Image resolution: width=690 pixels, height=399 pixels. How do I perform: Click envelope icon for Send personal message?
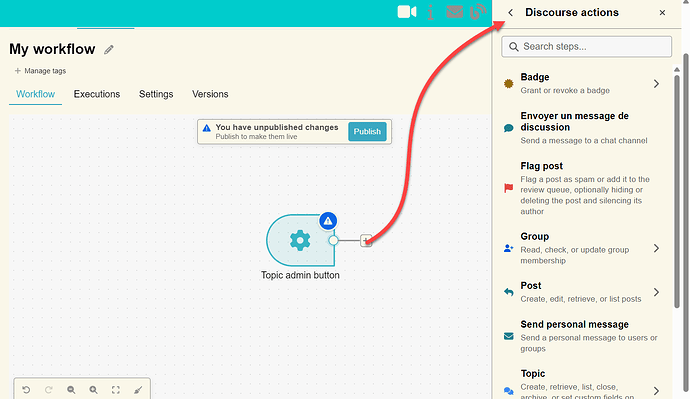tap(509, 337)
